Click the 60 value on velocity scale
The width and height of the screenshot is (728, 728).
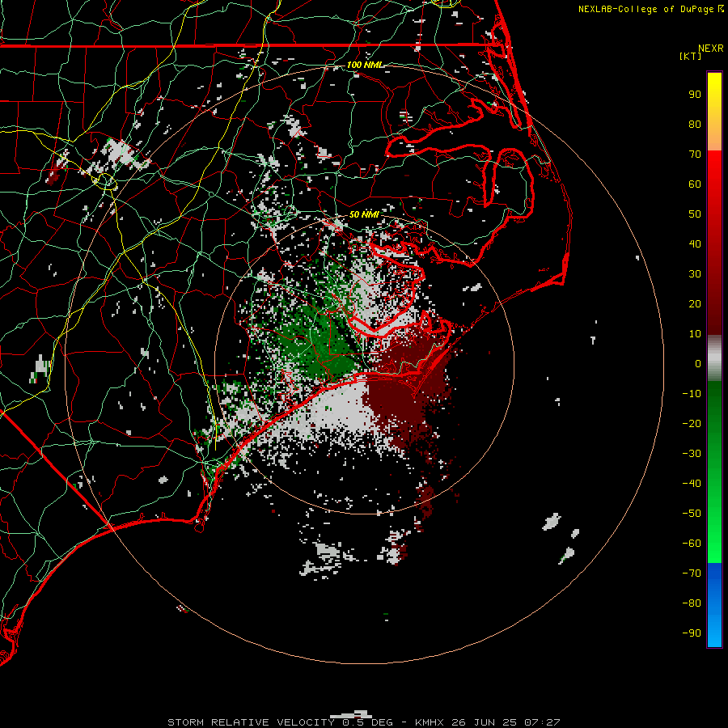click(695, 184)
